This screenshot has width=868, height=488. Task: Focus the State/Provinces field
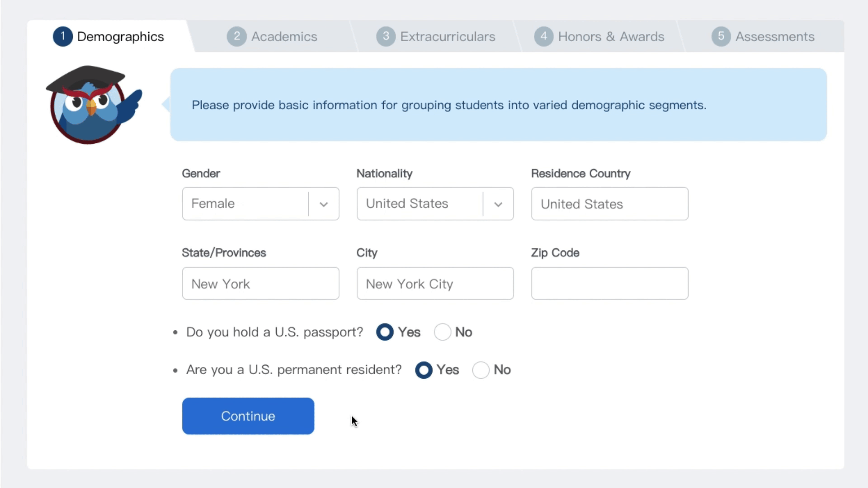[x=260, y=283]
